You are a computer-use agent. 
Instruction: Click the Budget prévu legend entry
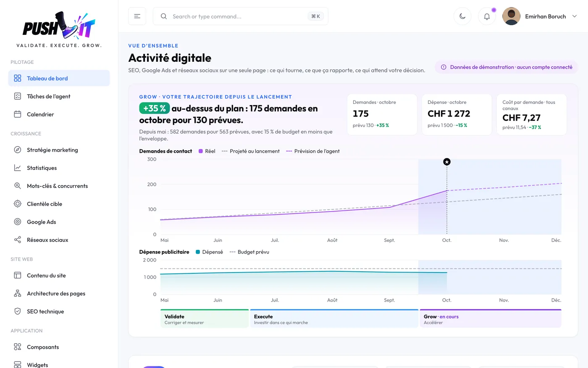[x=249, y=252]
